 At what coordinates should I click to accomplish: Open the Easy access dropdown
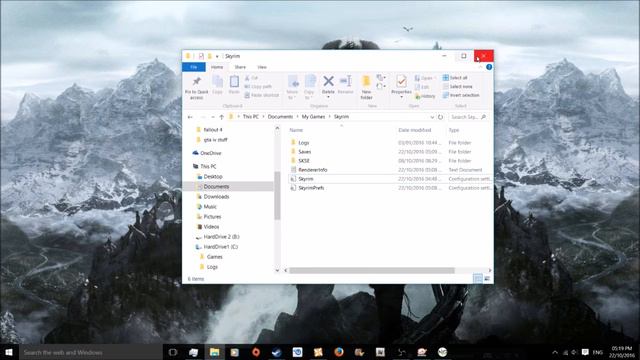coord(381,86)
